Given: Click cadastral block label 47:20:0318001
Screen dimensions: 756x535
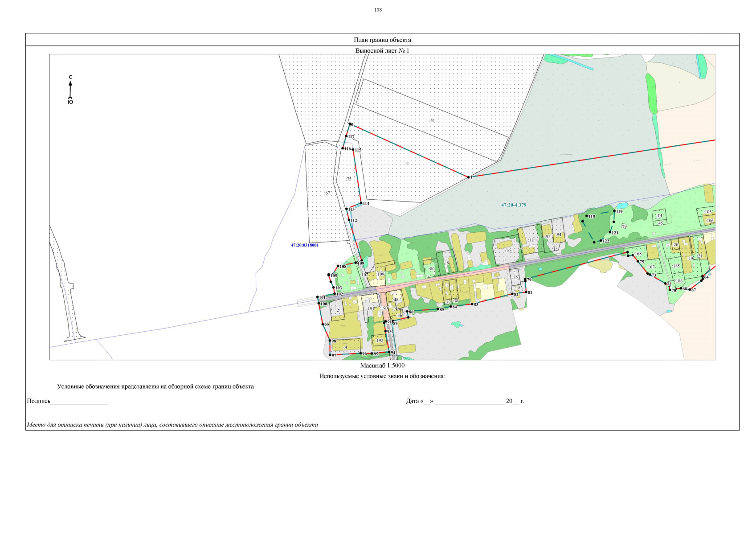Looking at the screenshot, I should pyautogui.click(x=305, y=245).
